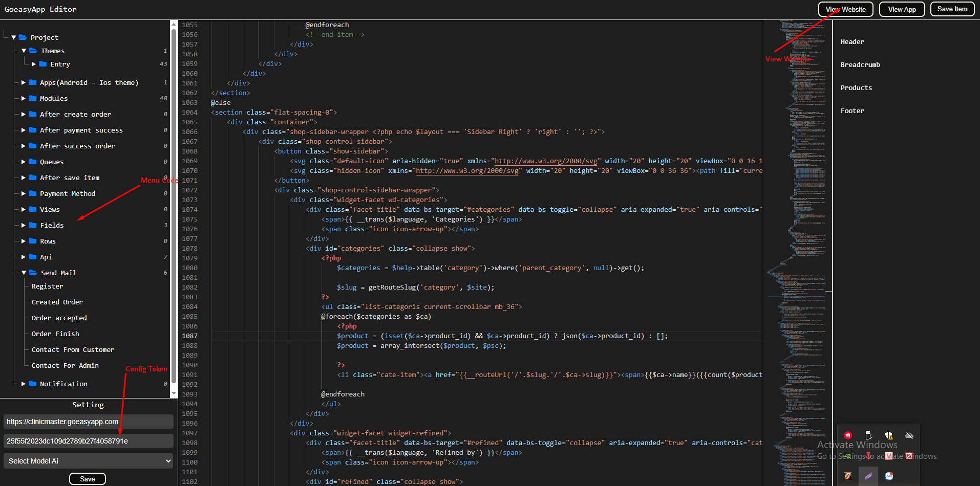Click the Payment Method folder icon
This screenshot has width=980, height=486.
click(x=33, y=193)
